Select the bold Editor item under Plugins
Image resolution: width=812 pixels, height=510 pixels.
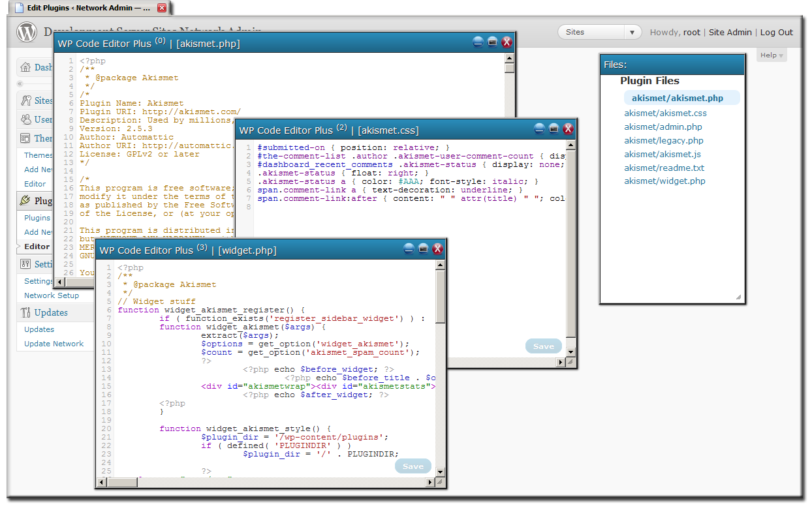37,247
